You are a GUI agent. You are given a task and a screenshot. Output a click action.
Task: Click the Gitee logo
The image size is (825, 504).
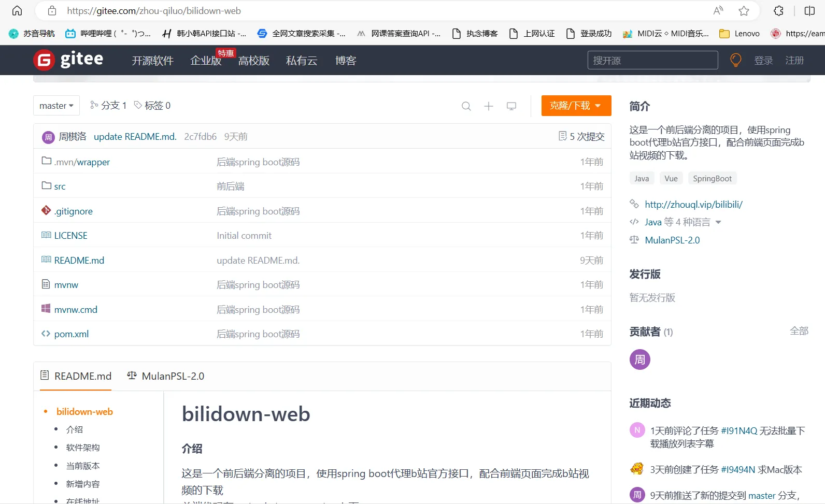coord(68,60)
